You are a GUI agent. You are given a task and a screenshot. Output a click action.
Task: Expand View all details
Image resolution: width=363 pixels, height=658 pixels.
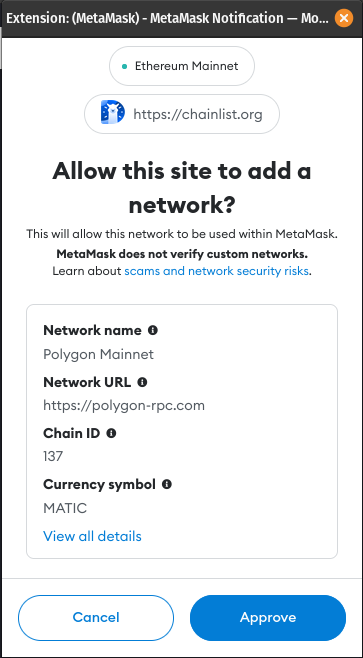(92, 536)
